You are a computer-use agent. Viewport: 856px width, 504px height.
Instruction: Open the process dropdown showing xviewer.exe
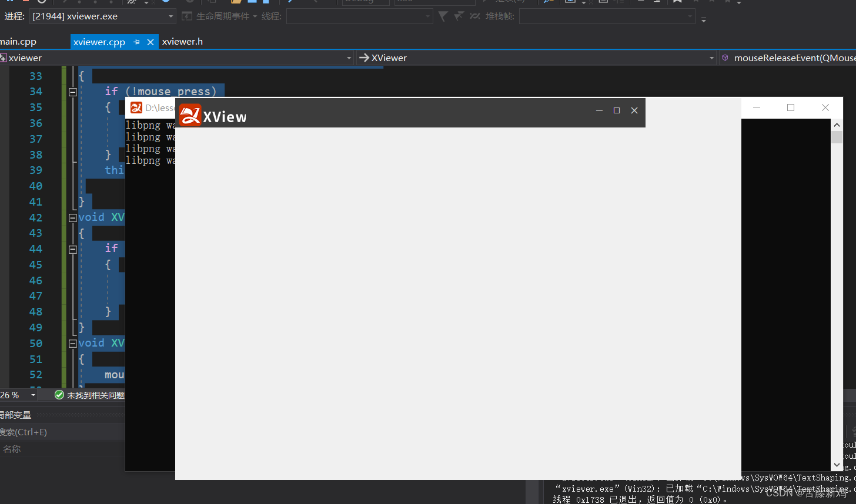pos(103,16)
